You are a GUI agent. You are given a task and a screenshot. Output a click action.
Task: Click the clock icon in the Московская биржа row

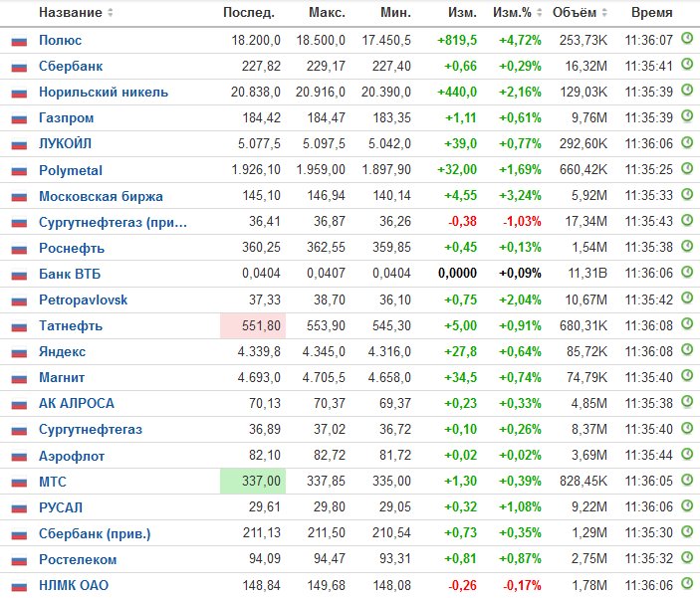pyautogui.click(x=687, y=194)
